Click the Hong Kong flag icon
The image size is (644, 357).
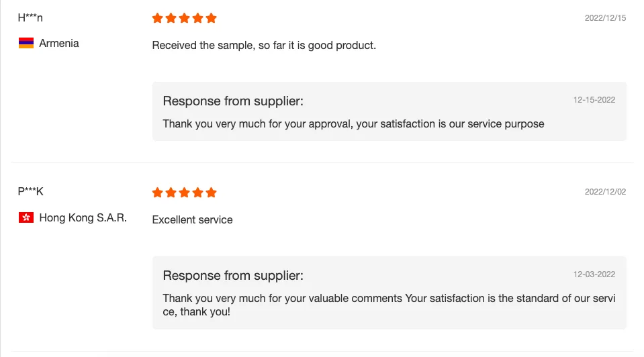tap(26, 218)
